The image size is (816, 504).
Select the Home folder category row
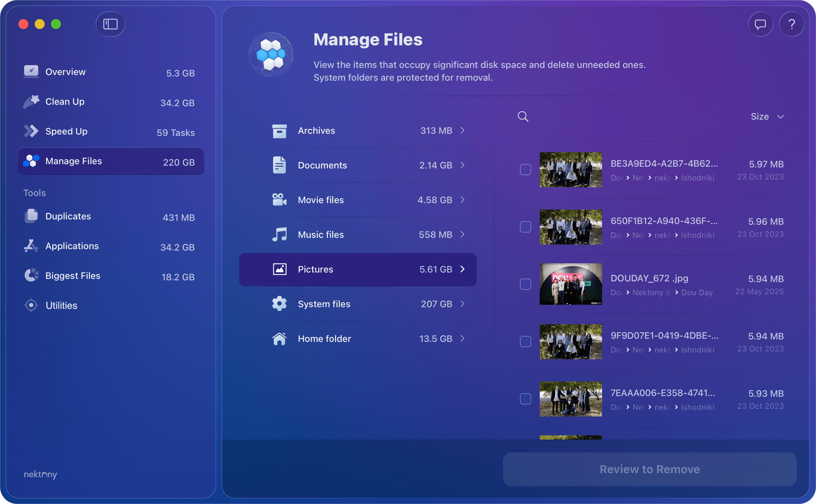[358, 339]
